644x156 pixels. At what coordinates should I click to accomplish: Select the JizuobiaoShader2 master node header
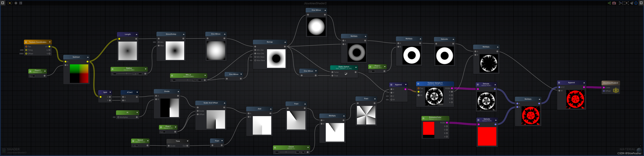(x=610, y=83)
